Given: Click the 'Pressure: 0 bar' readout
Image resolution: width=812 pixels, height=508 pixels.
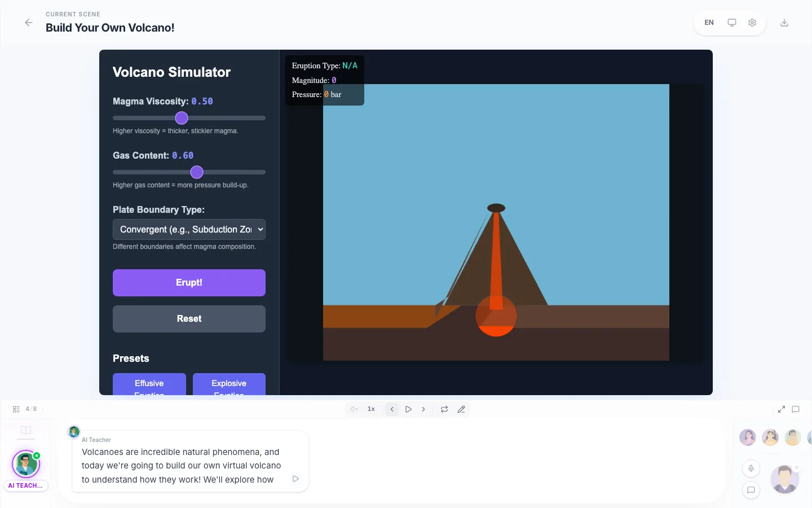Looking at the screenshot, I should point(316,94).
